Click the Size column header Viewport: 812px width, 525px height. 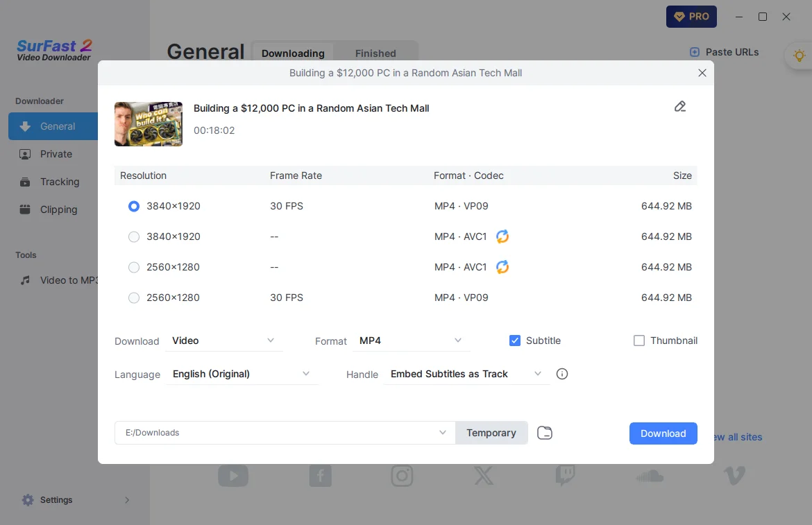[682, 175]
